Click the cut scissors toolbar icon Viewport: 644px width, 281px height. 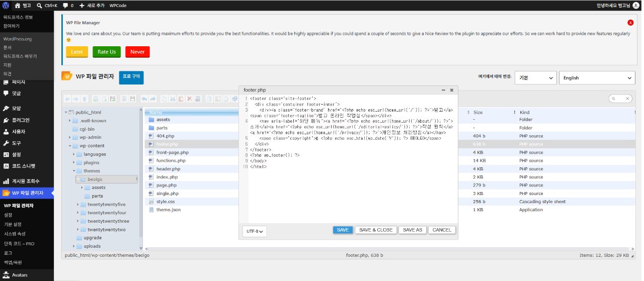[173, 99]
